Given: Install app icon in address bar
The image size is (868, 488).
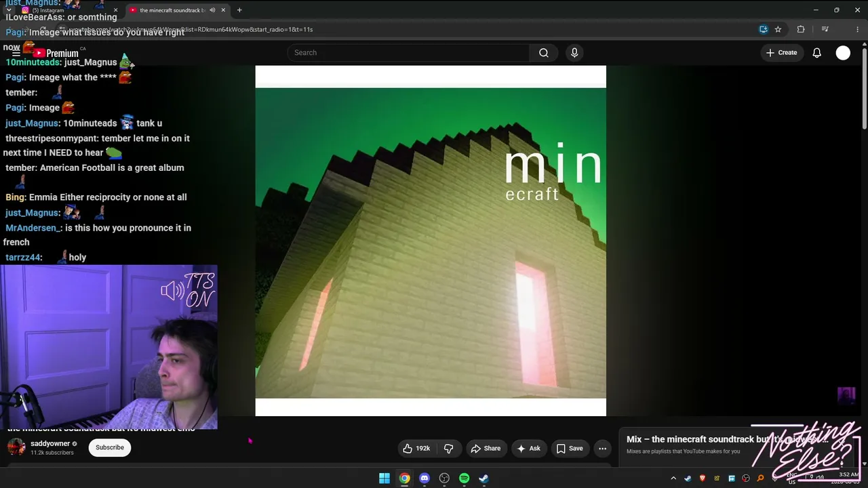Looking at the screenshot, I should click(x=764, y=29).
